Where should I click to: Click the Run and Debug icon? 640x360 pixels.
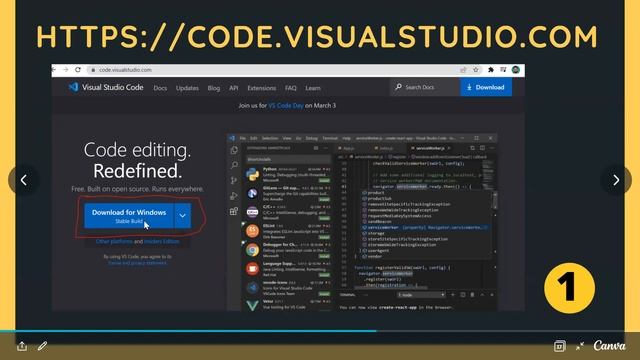234,196
